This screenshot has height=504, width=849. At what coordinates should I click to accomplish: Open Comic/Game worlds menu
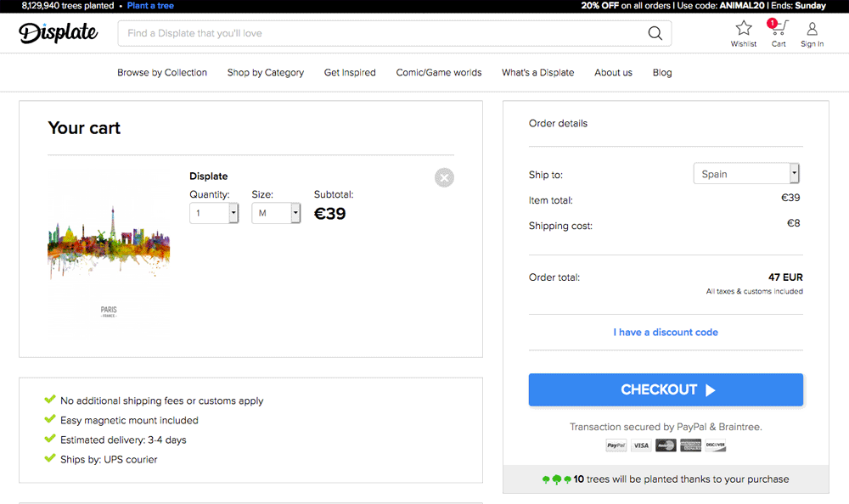pyautogui.click(x=439, y=72)
